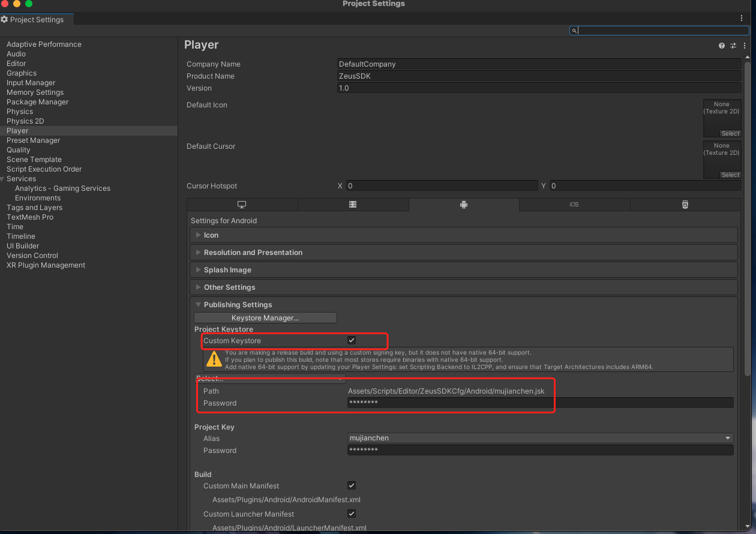The height and width of the screenshot is (534, 756).
Task: Click the Product Name input field
Action: click(x=539, y=76)
